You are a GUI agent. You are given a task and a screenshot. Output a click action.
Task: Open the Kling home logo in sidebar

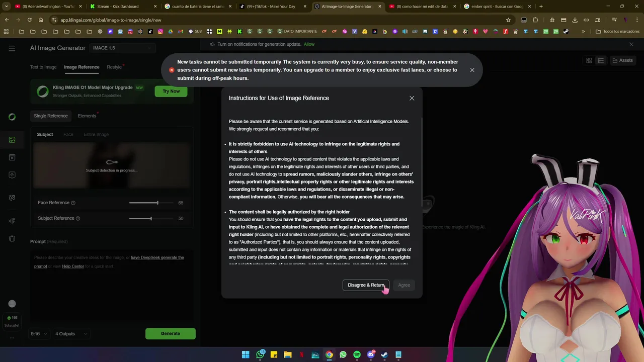coord(12,117)
